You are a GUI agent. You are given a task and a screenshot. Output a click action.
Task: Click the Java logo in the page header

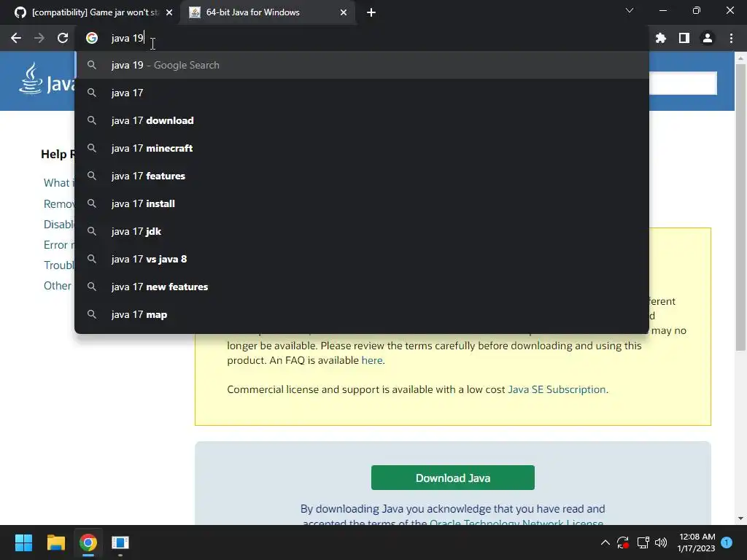pyautogui.click(x=46, y=79)
